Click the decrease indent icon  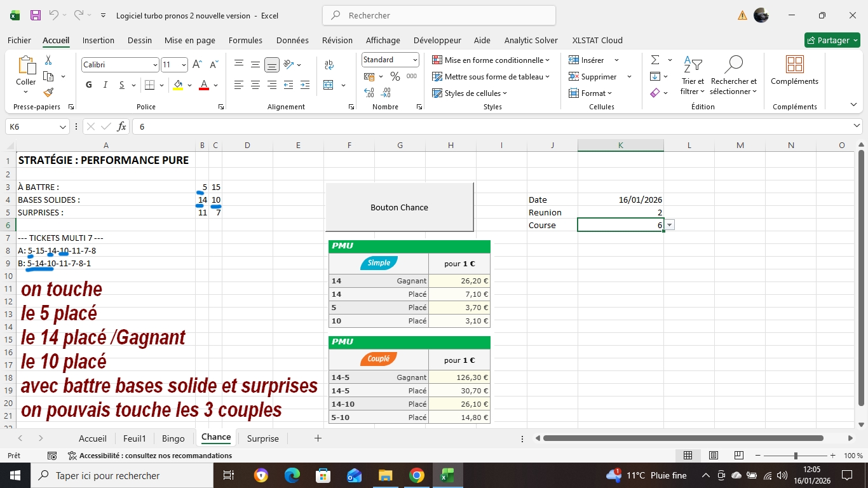pos(288,85)
